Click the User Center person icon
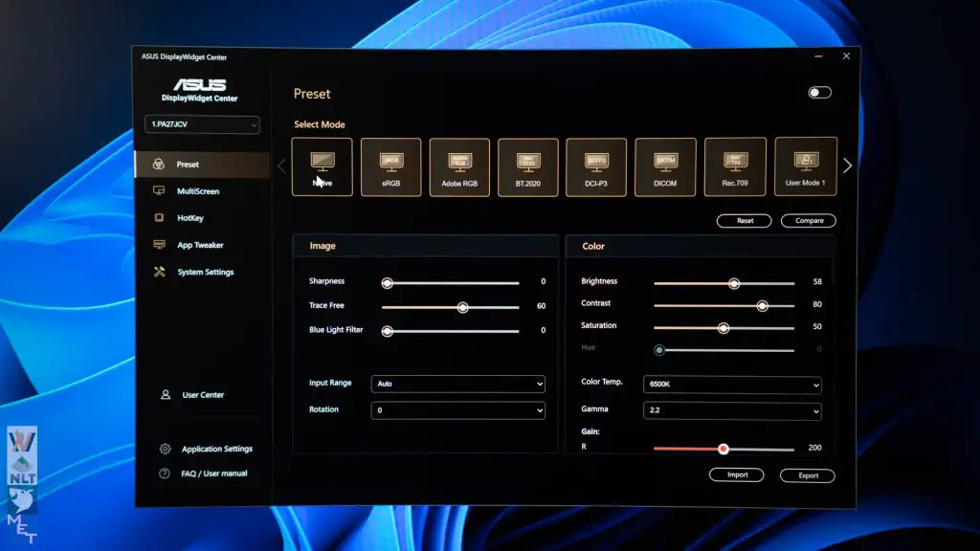This screenshot has height=551, width=980. coord(165,395)
